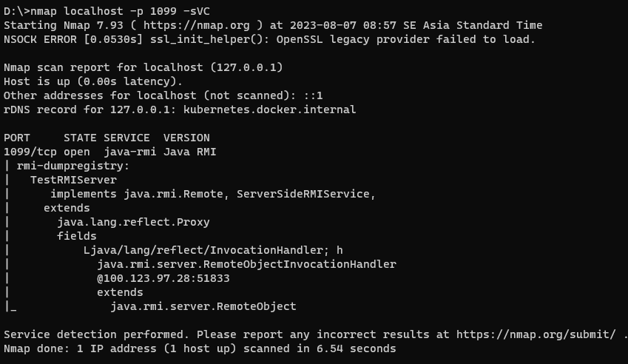Screen dimensions: 628x364
Task: Click the 'Nmap done' summary line
Action: click(x=200, y=348)
